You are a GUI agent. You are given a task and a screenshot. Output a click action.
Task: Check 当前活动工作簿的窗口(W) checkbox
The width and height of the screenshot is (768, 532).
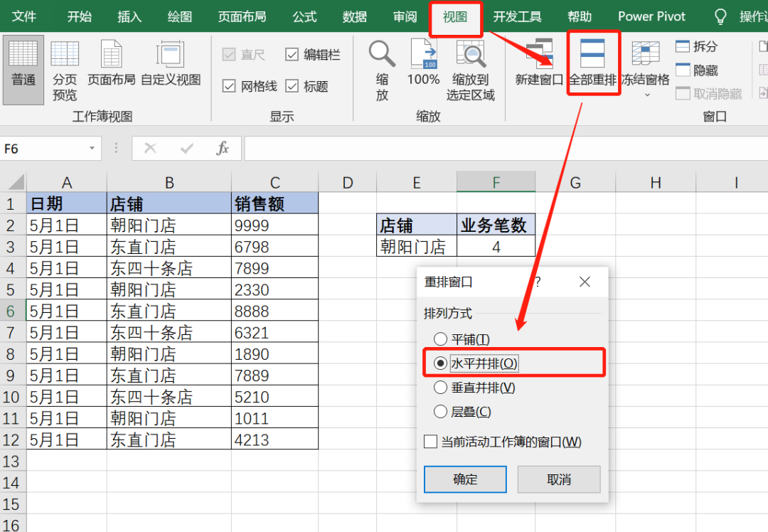(x=430, y=442)
